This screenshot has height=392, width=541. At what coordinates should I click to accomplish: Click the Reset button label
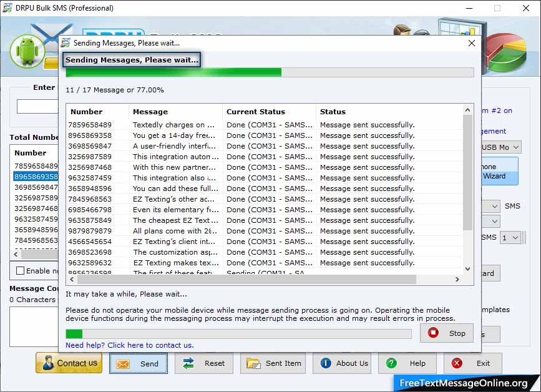click(214, 363)
